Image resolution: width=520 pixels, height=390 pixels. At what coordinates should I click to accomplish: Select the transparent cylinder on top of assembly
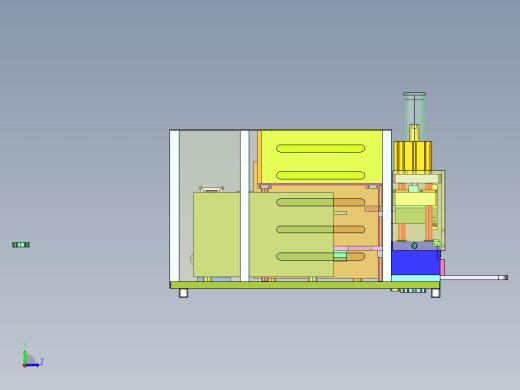click(414, 117)
